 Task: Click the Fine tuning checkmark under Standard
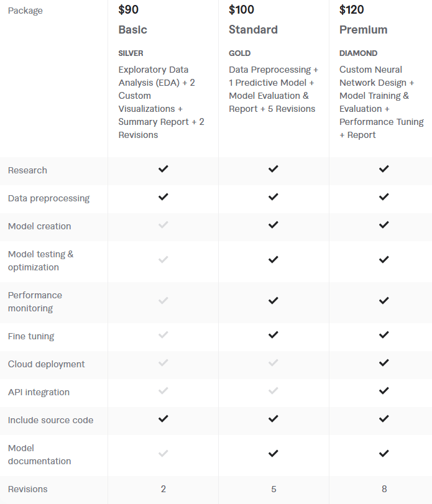pos(273,335)
